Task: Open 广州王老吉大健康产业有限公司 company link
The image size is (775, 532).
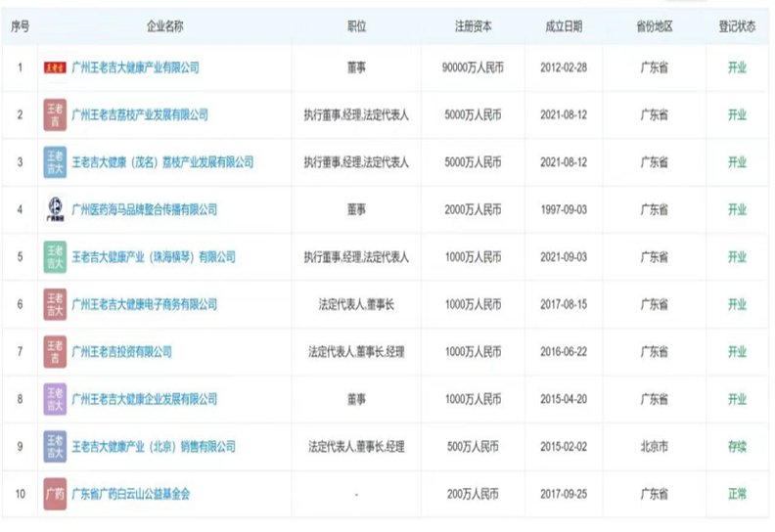Action: pos(135,67)
